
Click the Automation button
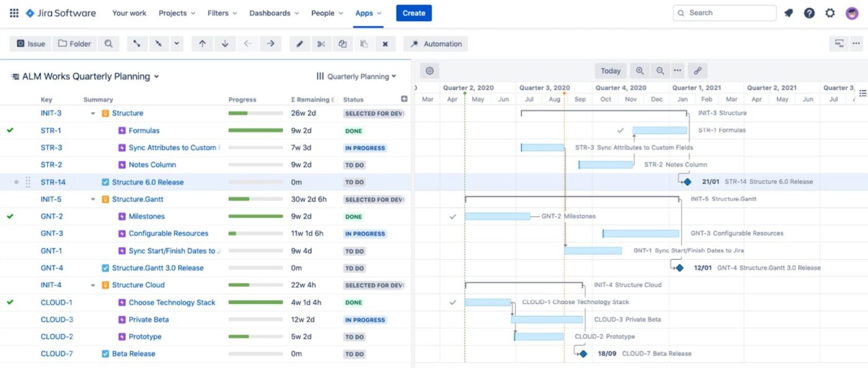pos(436,43)
